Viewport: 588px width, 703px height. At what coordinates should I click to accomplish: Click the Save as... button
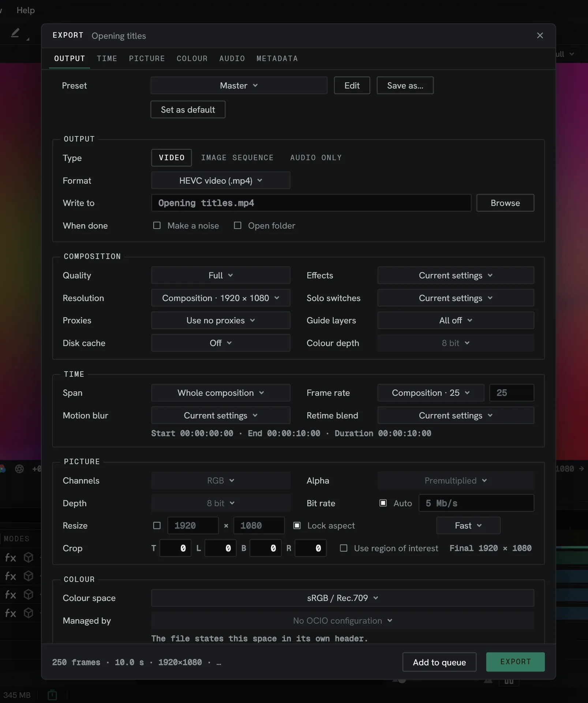click(x=405, y=86)
